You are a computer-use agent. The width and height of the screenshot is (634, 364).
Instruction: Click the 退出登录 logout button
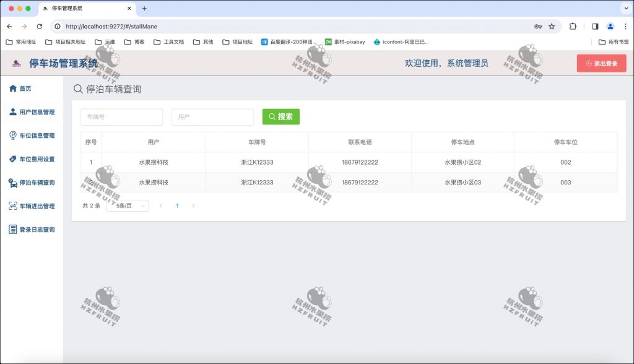601,63
